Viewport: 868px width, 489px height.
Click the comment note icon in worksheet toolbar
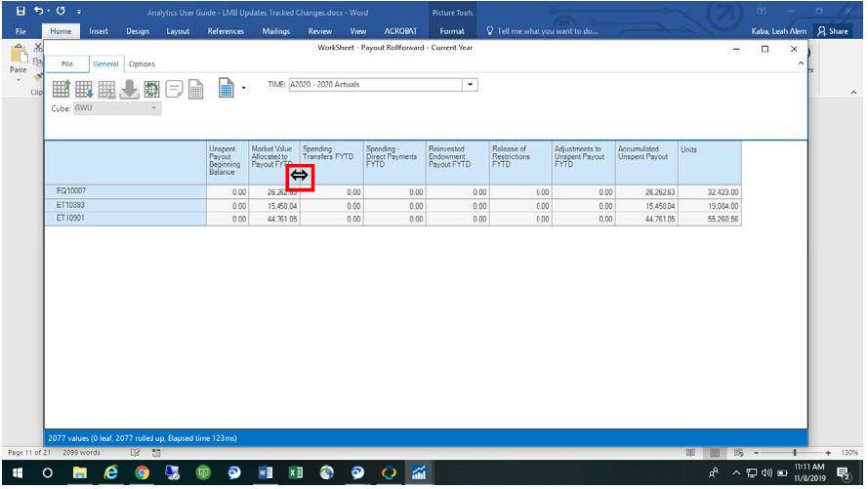[174, 89]
